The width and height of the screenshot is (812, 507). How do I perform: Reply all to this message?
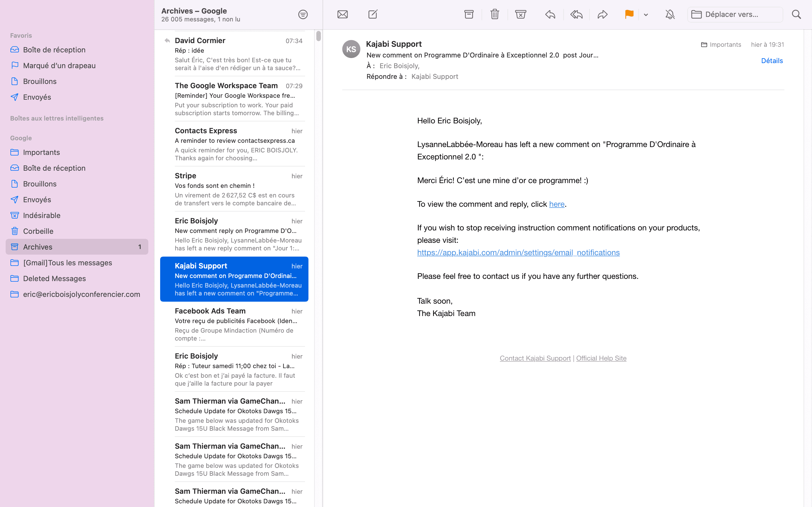(577, 14)
